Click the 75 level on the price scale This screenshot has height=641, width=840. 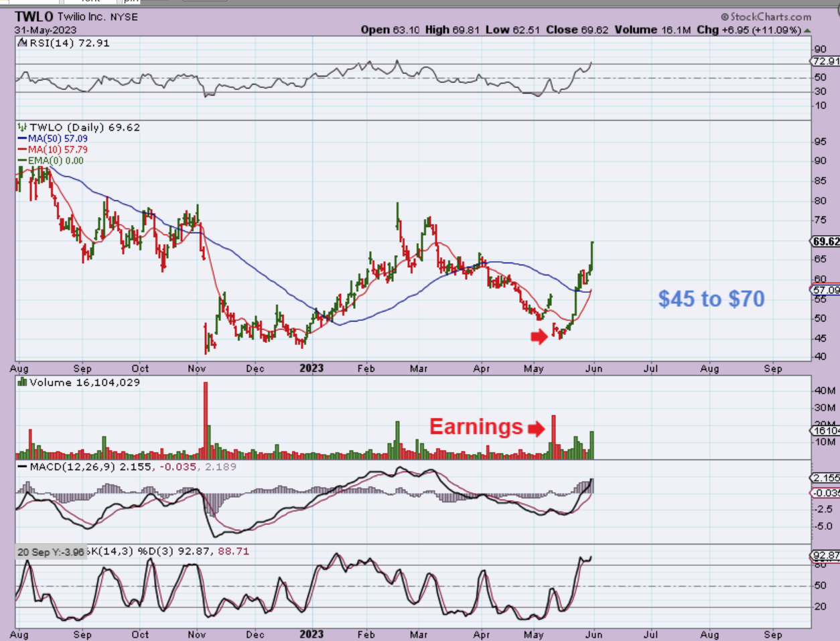(x=821, y=220)
